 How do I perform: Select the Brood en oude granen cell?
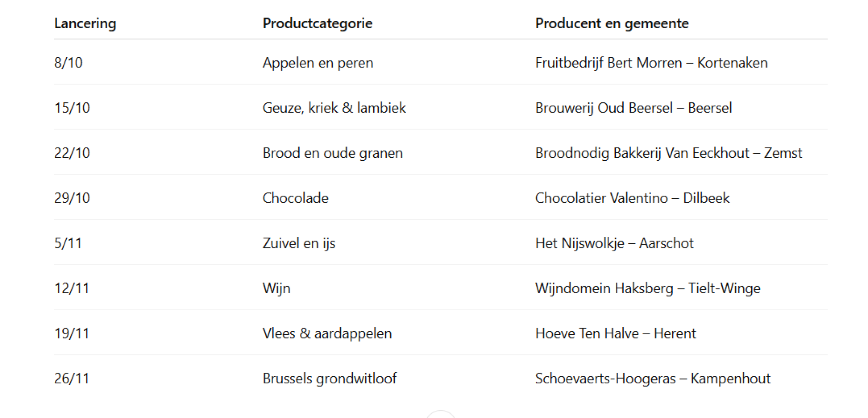point(332,153)
